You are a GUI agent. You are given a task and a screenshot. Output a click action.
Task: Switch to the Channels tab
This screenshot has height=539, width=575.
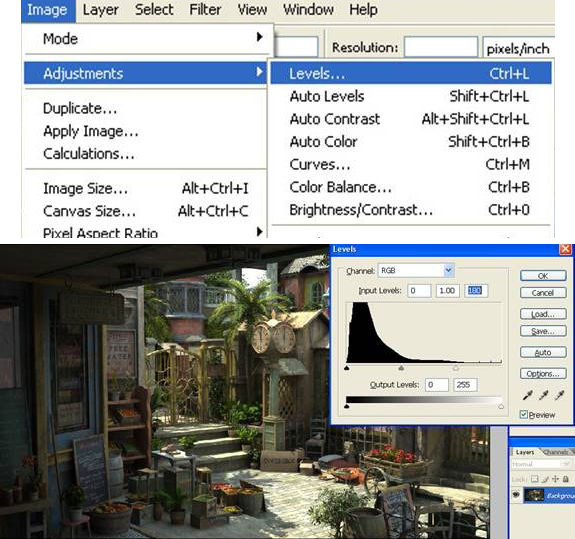[x=556, y=452]
